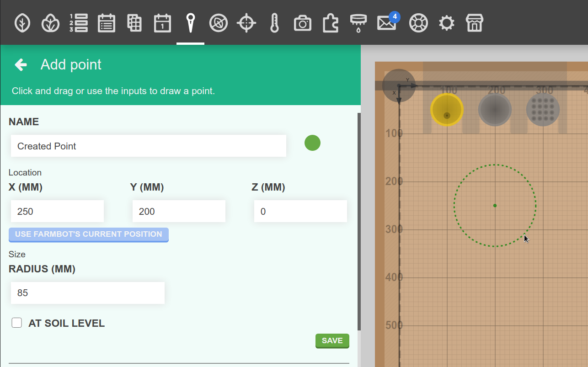Screen dimensions: 588x367
Task: Open the Weeds panel icon
Action: 219,23
